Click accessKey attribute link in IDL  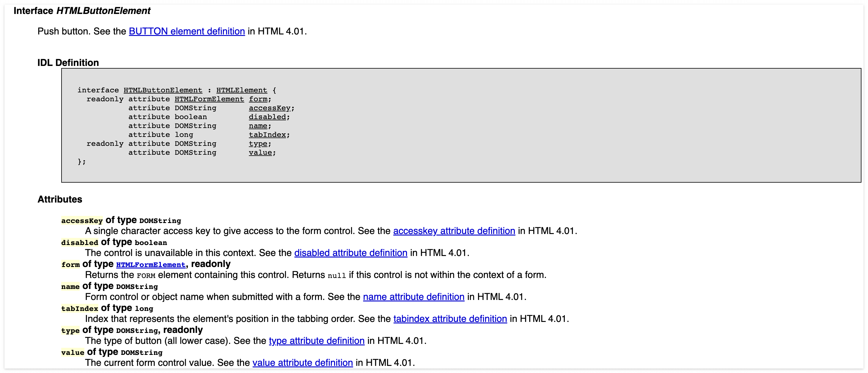click(269, 108)
